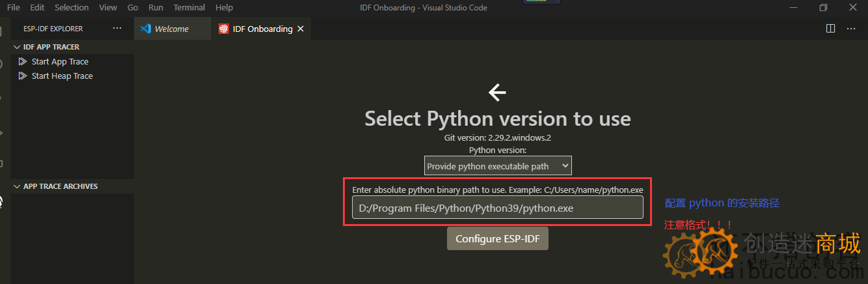The height and width of the screenshot is (284, 868).
Task: Click the Git version 2.29.2.windows.2 text
Action: [498, 138]
